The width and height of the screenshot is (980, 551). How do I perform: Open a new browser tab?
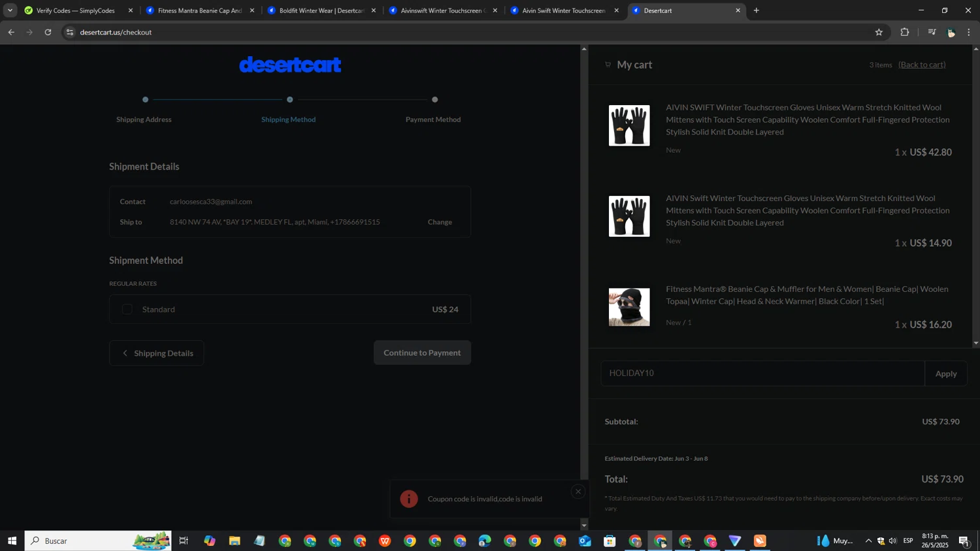tap(757, 10)
